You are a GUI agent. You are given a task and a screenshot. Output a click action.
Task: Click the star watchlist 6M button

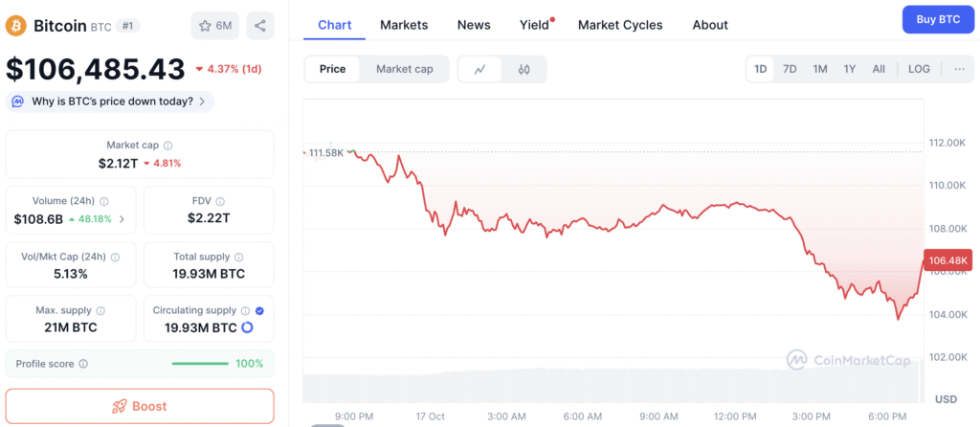tap(215, 26)
